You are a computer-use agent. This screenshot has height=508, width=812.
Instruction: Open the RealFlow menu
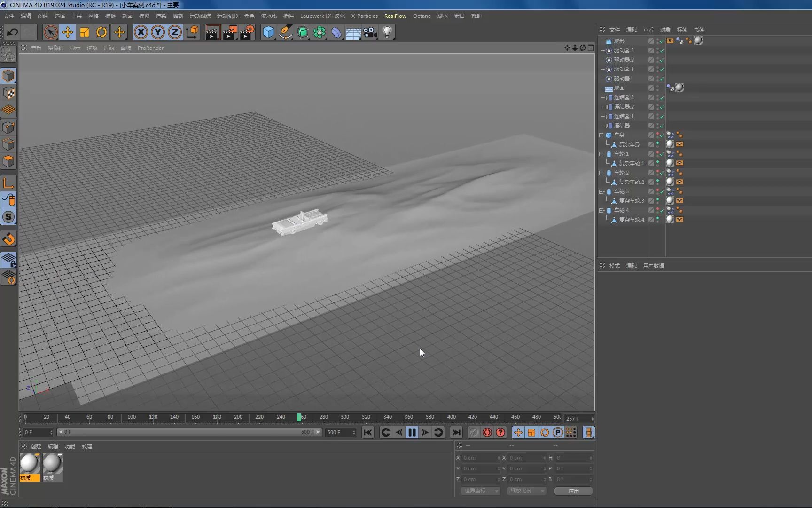395,16
